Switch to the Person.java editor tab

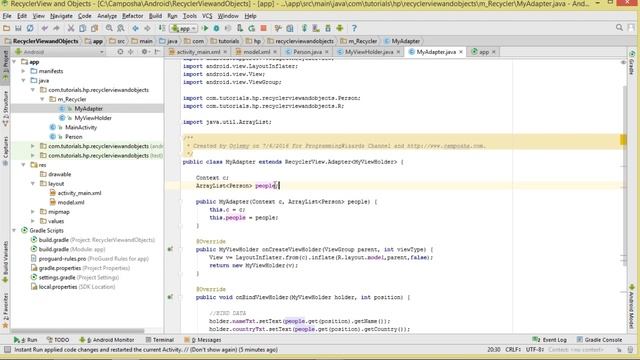(x=307, y=52)
